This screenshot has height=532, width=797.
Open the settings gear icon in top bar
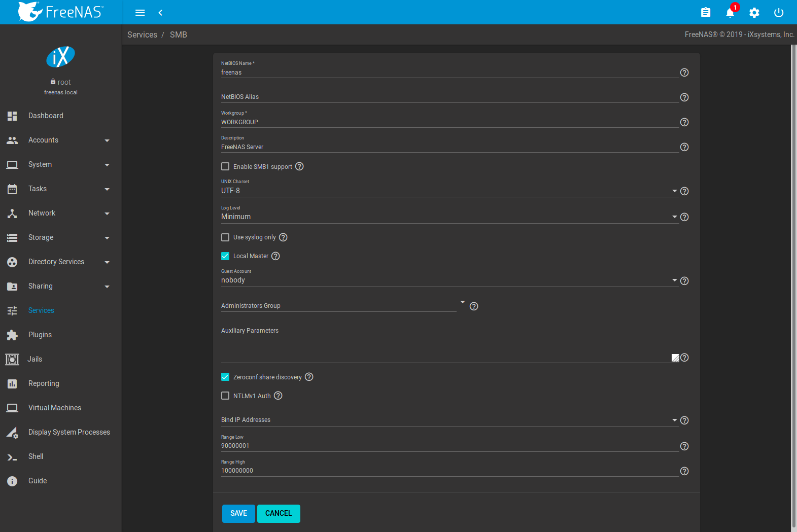(754, 13)
